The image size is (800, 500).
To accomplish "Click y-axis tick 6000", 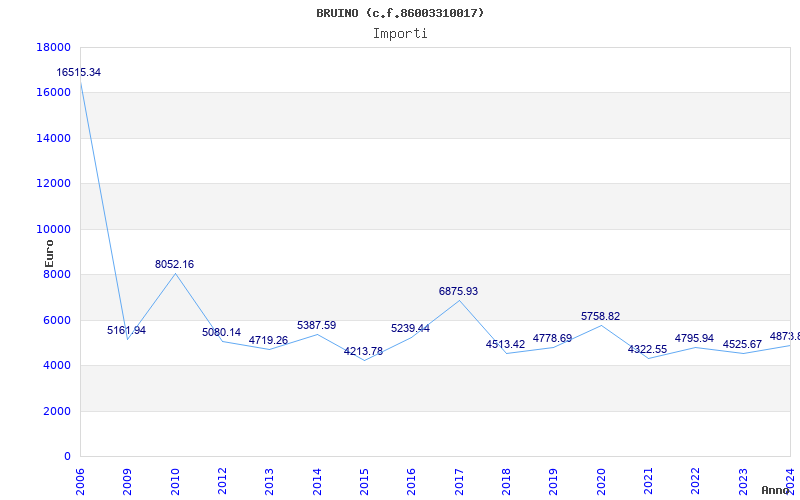I will pos(57,320).
